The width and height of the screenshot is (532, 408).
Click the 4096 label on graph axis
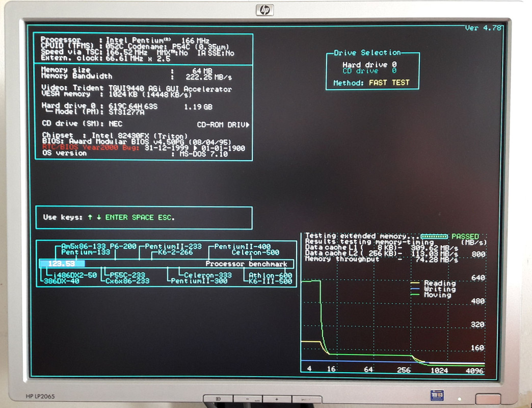point(474,371)
